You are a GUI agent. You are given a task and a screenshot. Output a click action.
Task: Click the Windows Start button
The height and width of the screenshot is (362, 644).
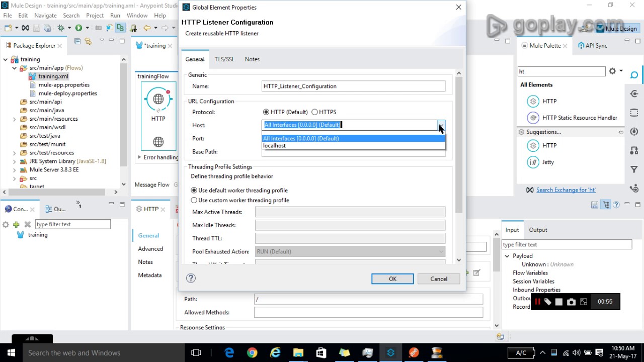tap(11, 352)
